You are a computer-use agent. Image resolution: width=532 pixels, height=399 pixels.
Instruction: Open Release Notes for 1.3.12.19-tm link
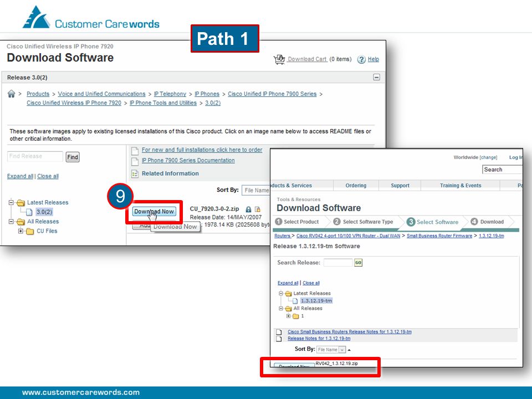(319, 339)
